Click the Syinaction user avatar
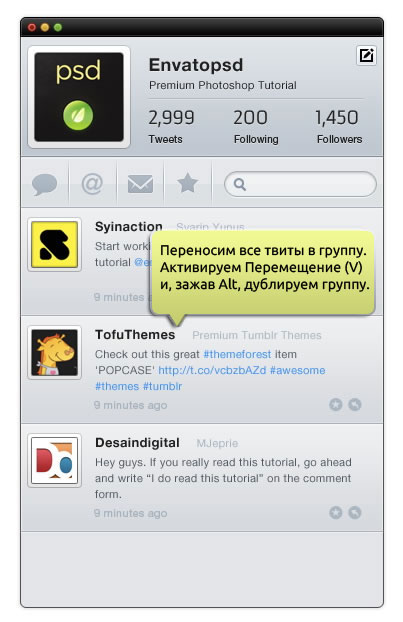Image resolution: width=403 pixels, height=622 pixels. (54, 245)
